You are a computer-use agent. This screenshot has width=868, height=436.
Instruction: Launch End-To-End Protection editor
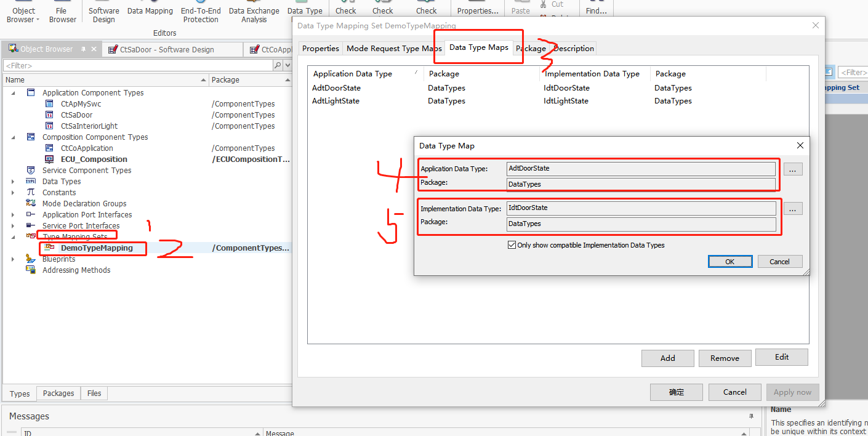pyautogui.click(x=201, y=11)
